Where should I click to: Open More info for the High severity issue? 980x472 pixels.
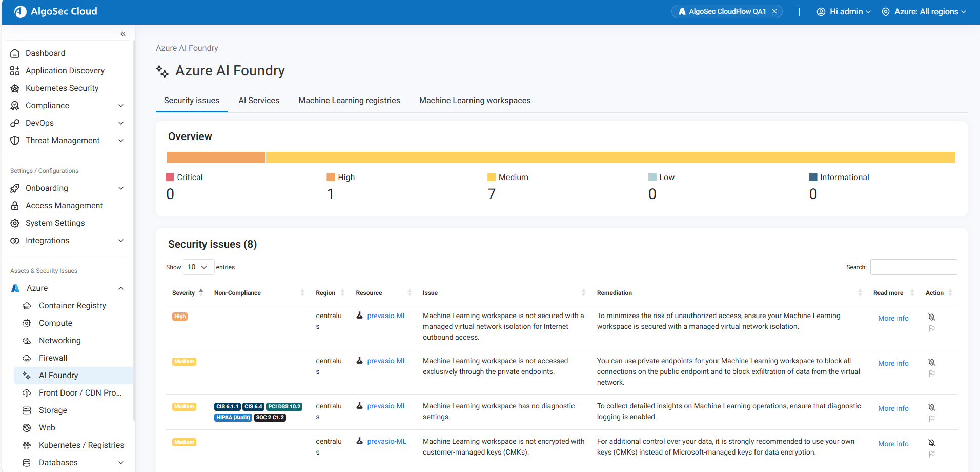click(x=893, y=318)
